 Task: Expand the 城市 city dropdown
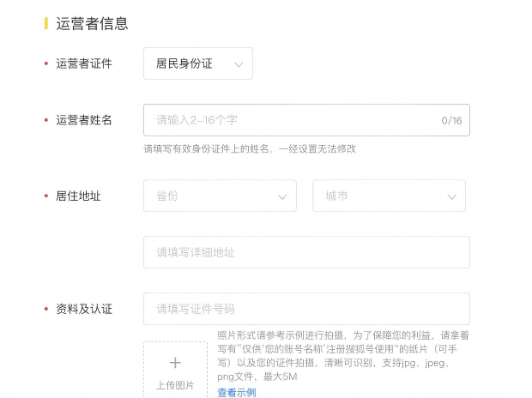click(389, 196)
